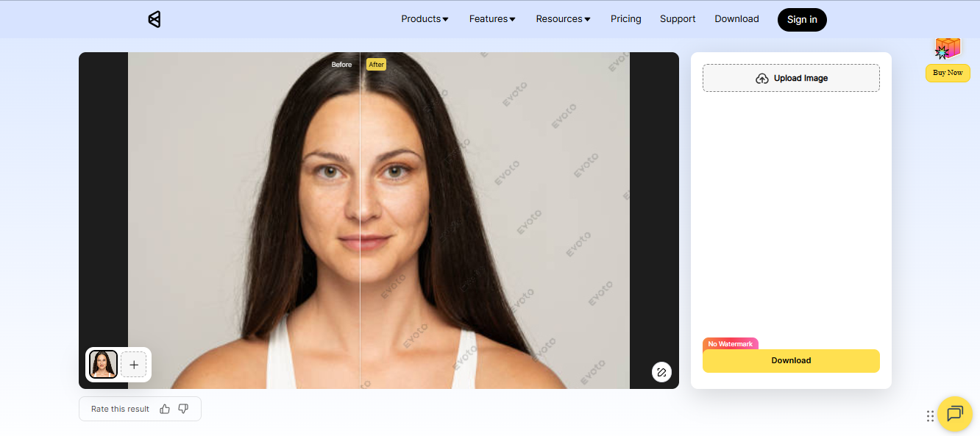Click the Evoto logo icon

154,20
